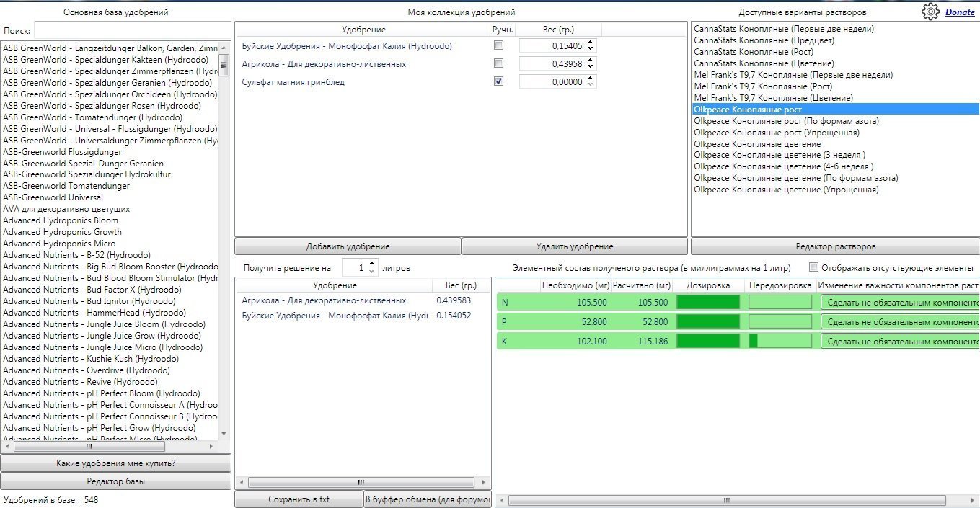Image resolution: width=980 pixels, height=508 pixels.
Task: Make N an optional component
Action: (900, 303)
